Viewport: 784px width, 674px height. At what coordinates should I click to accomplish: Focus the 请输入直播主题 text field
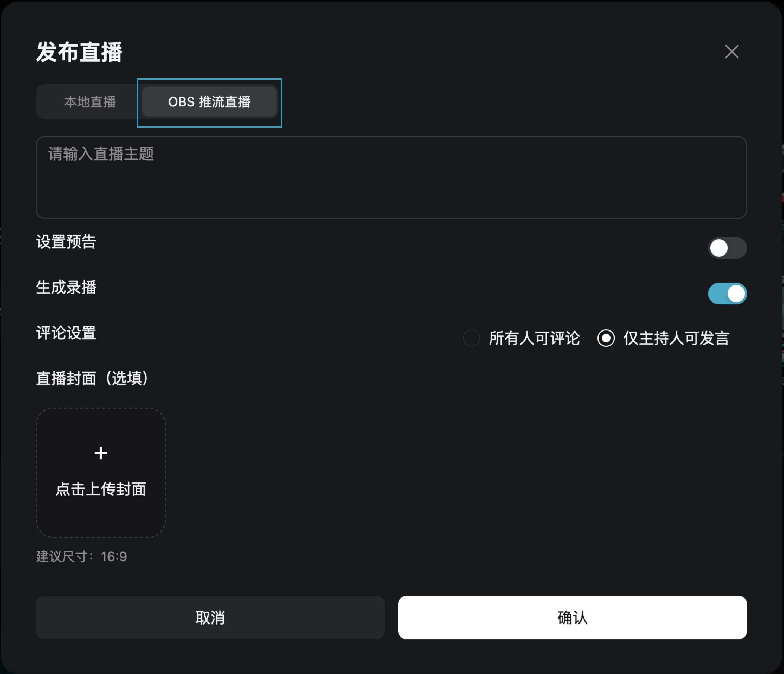point(391,177)
